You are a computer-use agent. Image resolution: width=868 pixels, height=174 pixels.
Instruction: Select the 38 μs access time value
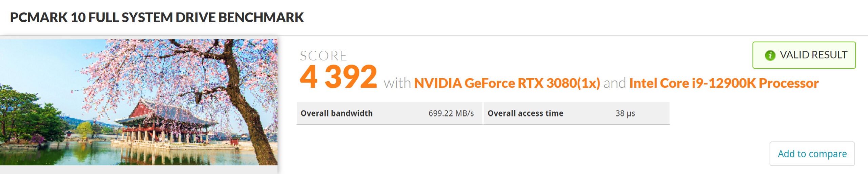pyautogui.click(x=625, y=114)
